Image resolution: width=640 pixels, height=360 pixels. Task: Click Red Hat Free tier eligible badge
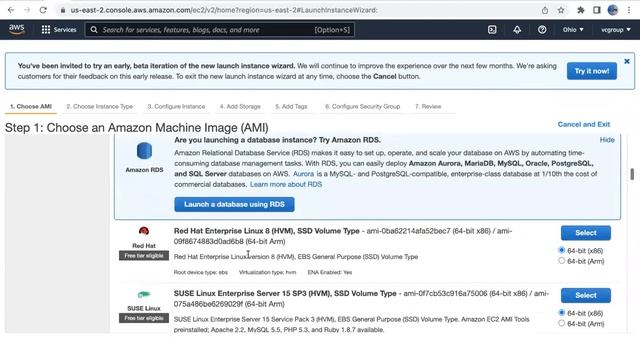(144, 256)
